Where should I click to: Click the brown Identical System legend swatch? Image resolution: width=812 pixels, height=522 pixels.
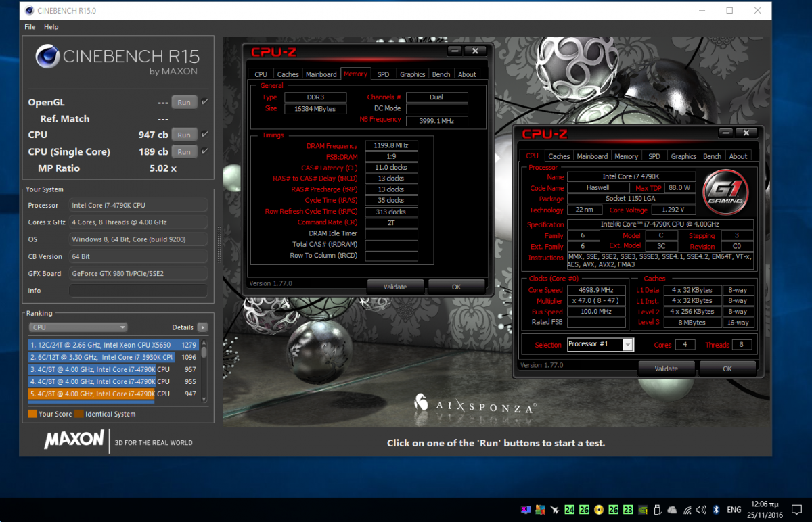pyautogui.click(x=78, y=414)
